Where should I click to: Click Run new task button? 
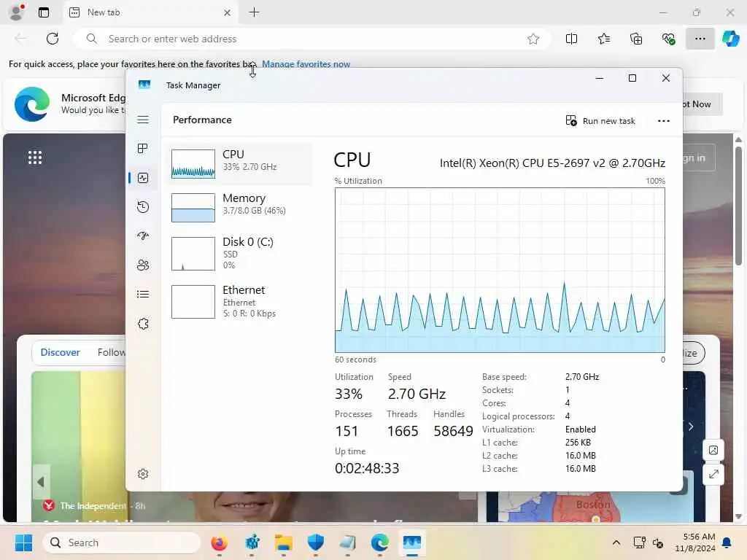pos(600,121)
